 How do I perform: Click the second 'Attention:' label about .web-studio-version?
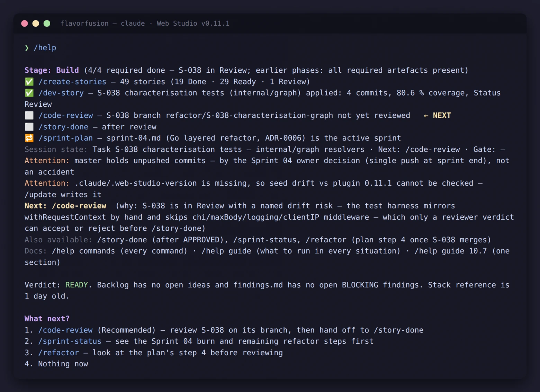pos(47,183)
